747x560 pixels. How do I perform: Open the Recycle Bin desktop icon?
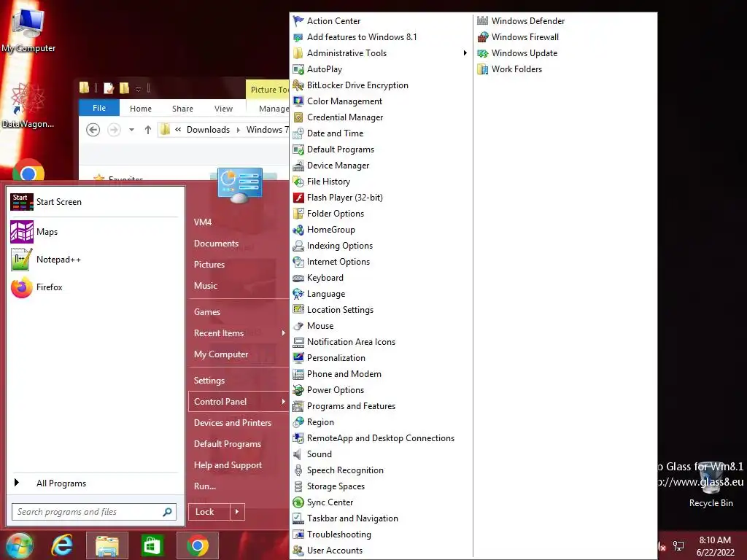click(711, 484)
